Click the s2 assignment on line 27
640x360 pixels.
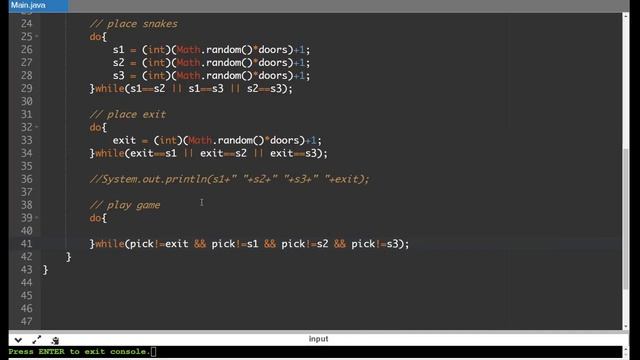coord(211,63)
